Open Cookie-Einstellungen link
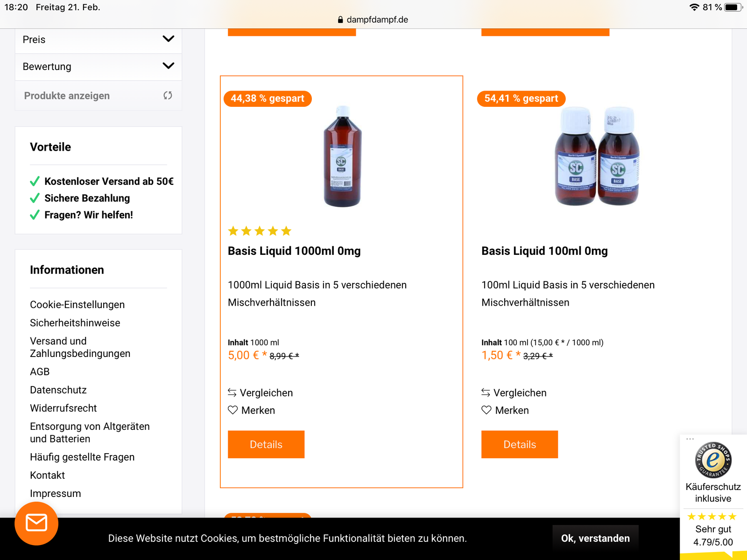The width and height of the screenshot is (747, 560). tap(78, 305)
